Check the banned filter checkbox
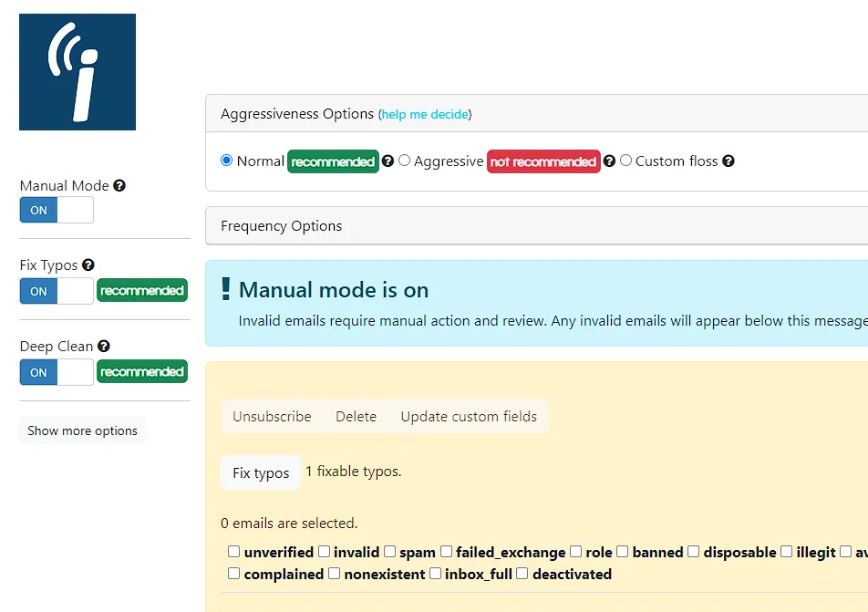The width and height of the screenshot is (868, 612). tap(623, 552)
